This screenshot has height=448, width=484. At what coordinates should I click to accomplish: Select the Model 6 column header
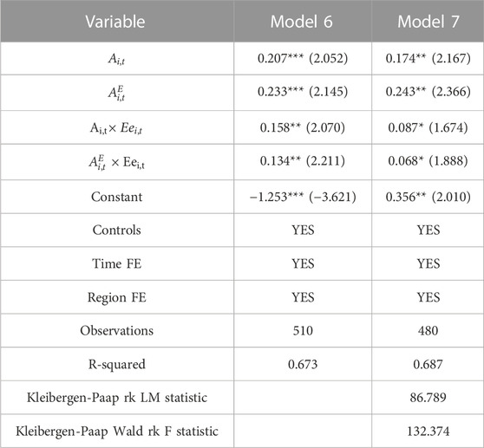302,22
